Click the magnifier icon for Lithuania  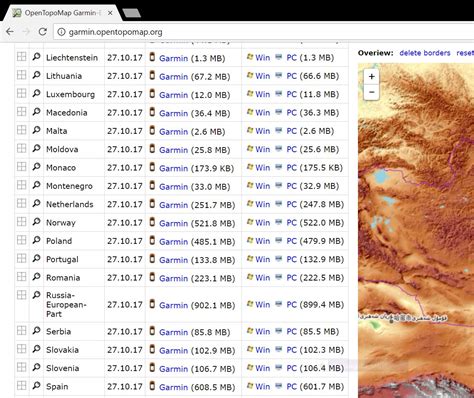click(x=36, y=75)
